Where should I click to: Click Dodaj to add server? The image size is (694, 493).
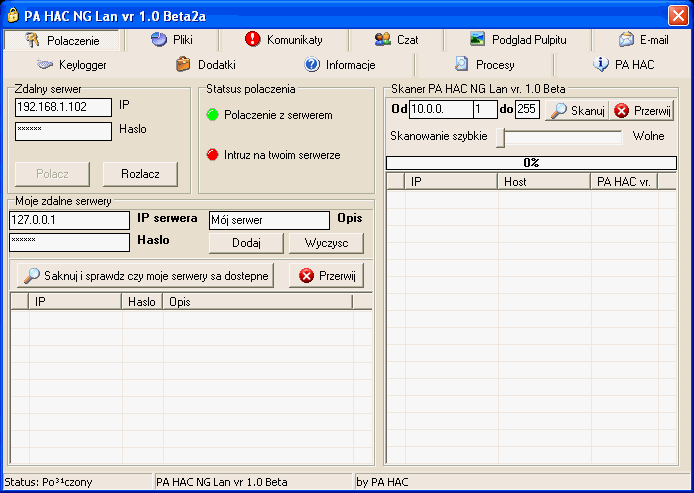click(x=246, y=243)
